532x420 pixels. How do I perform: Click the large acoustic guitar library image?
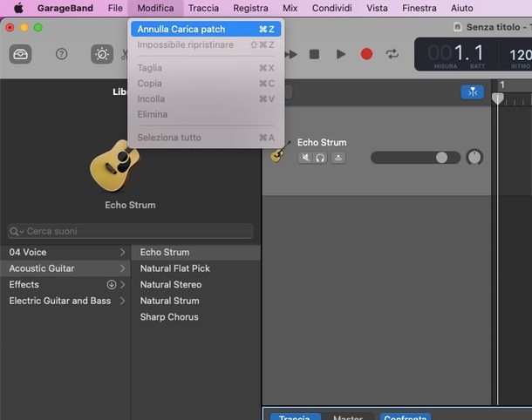point(114,166)
